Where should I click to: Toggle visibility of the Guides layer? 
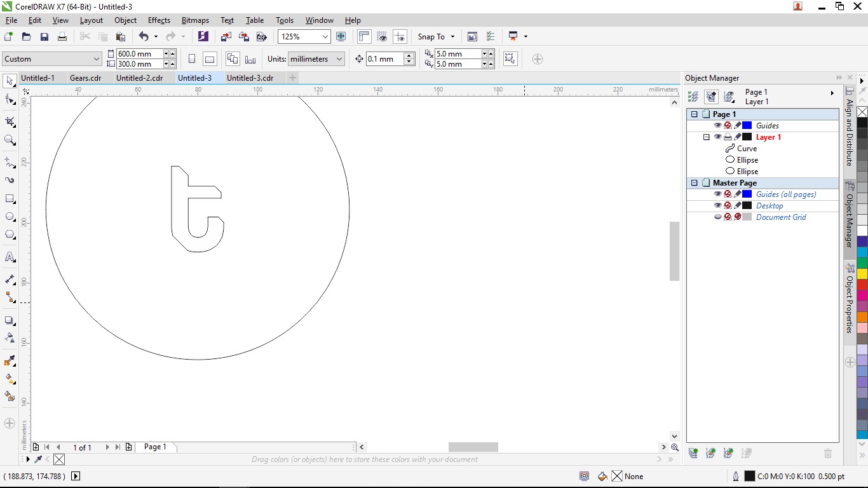(717, 126)
